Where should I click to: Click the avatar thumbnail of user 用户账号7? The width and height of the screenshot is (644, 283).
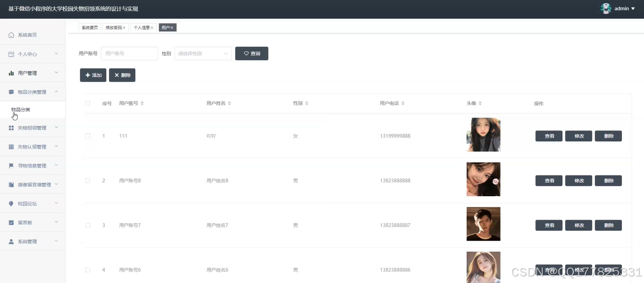coord(483,224)
